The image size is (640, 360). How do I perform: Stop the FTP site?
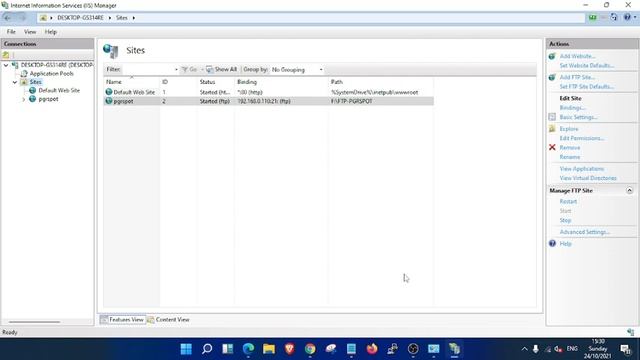point(565,220)
